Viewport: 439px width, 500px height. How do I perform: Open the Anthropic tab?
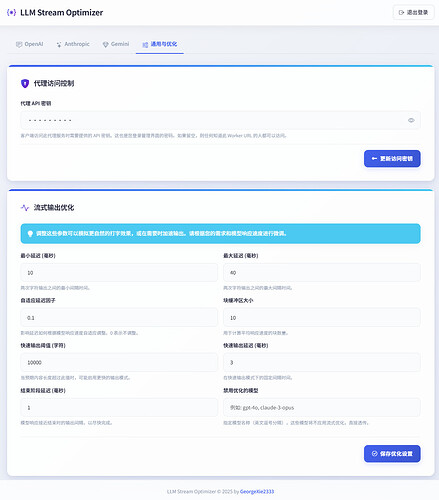coord(73,44)
